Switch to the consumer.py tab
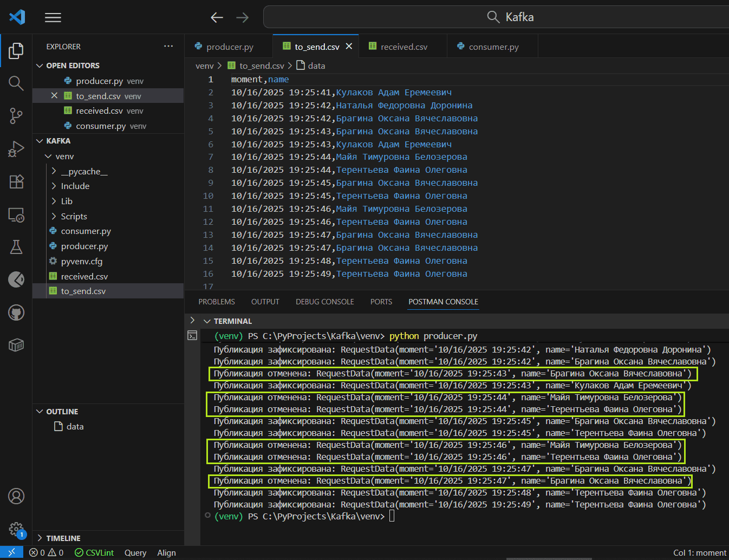The image size is (729, 560). tap(493, 47)
